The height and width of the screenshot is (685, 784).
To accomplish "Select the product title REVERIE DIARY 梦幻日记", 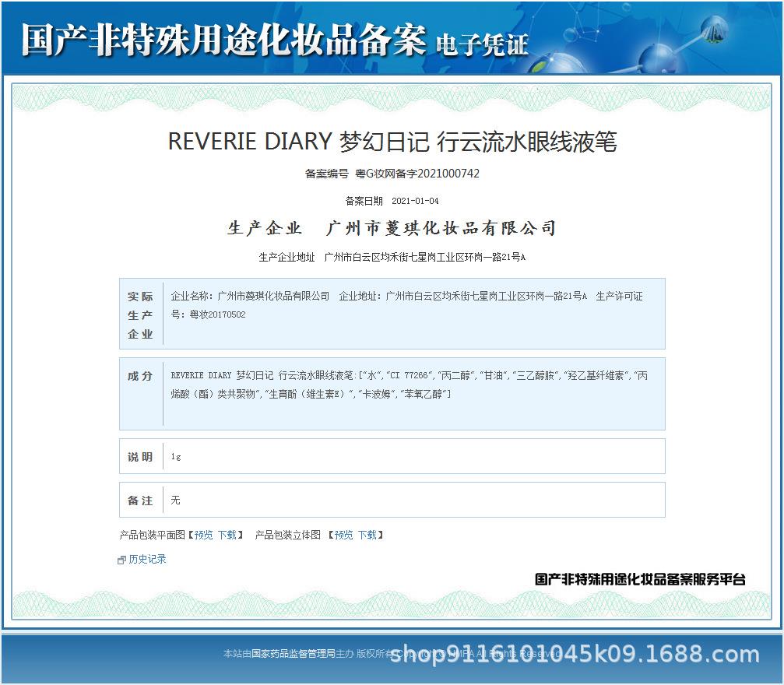I will 298,142.
